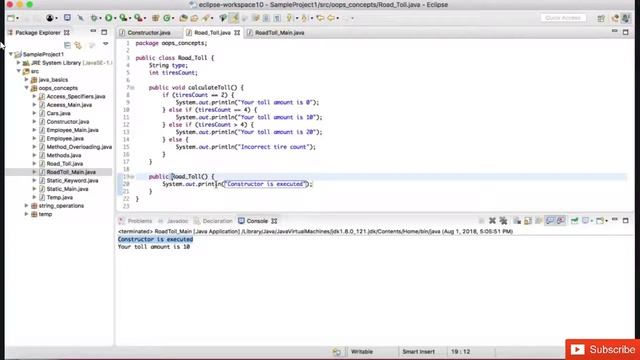
Task: Select Static_Keyword.java file
Action: click(72, 180)
